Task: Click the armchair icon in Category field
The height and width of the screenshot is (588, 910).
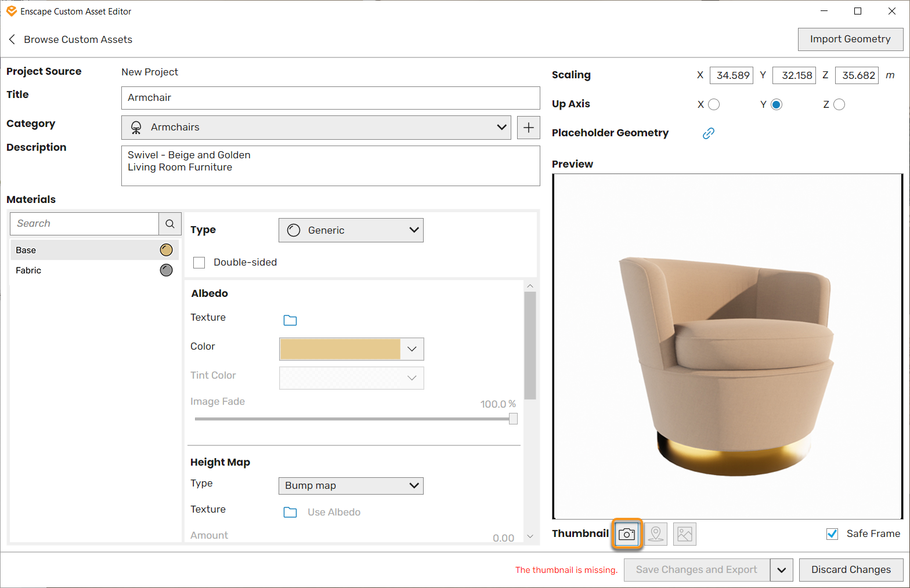Action: (136, 128)
